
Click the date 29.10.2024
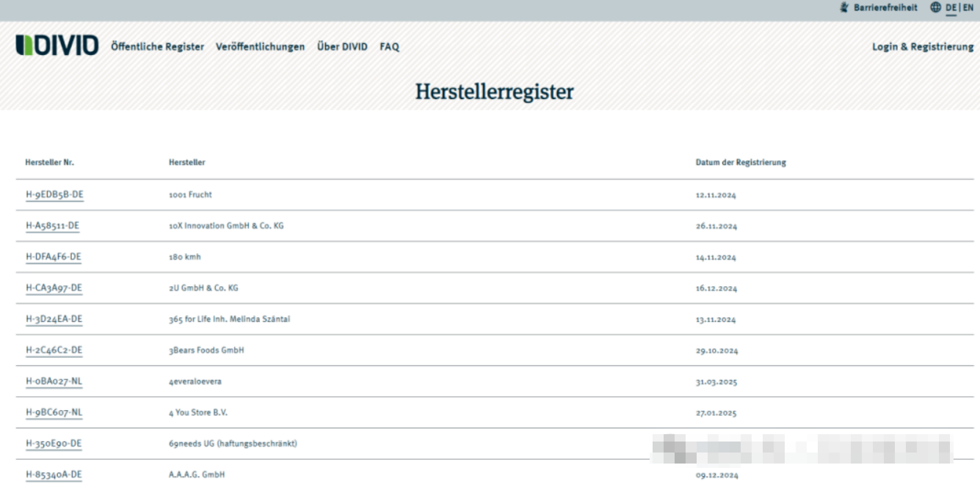(x=716, y=351)
